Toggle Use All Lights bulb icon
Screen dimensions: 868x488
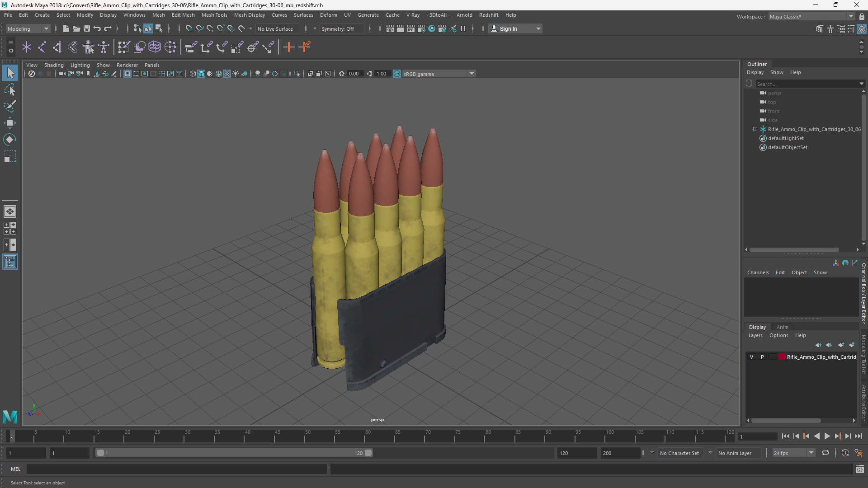[236, 74]
